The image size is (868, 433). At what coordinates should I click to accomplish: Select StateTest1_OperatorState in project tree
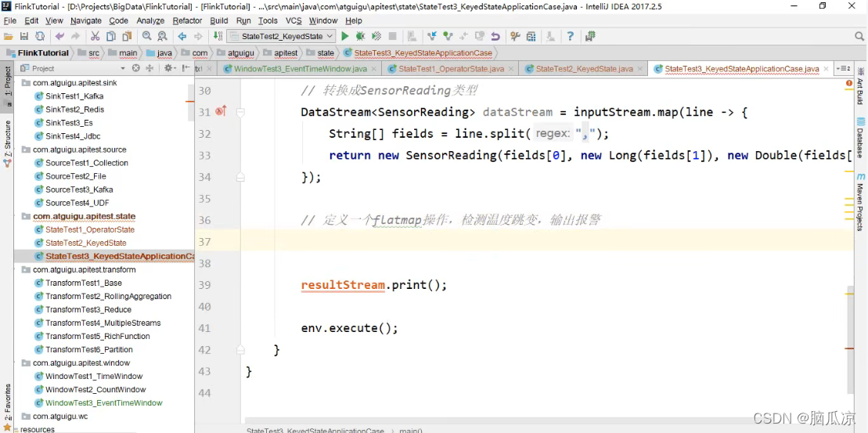(x=90, y=229)
